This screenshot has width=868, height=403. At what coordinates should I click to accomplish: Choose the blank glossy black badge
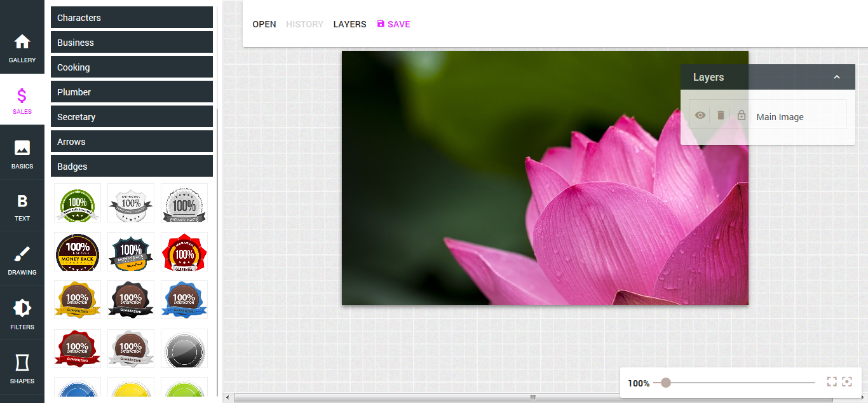[x=184, y=348]
